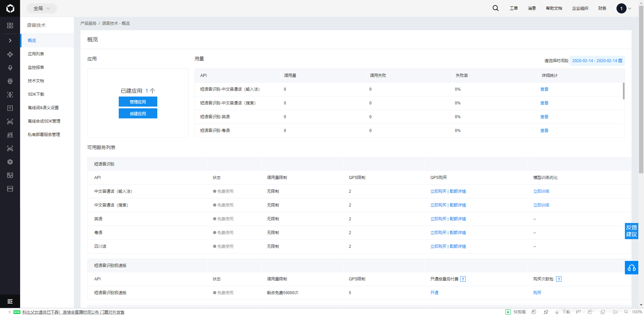Click 购买 for 短语音识别极速版
The image size is (644, 316).
pyautogui.click(x=537, y=293)
